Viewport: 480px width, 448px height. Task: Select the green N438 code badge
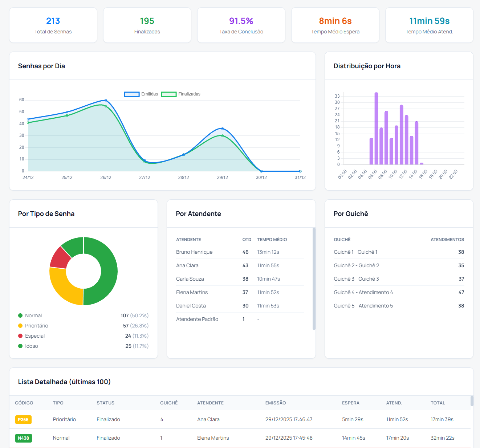click(x=23, y=438)
